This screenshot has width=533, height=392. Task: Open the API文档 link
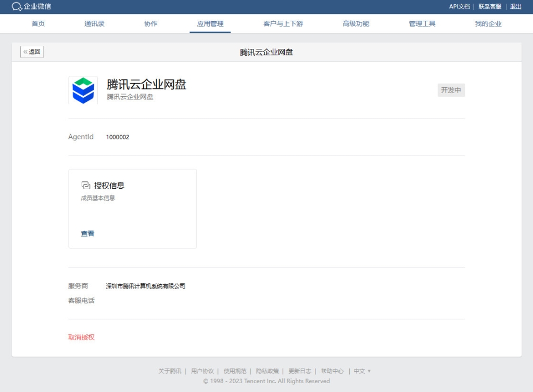point(459,6)
